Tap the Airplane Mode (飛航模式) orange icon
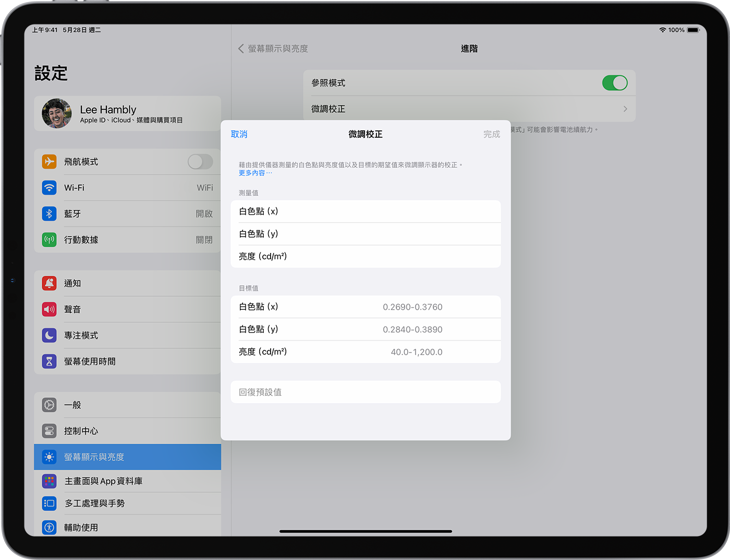The width and height of the screenshot is (730, 560). pyautogui.click(x=49, y=162)
